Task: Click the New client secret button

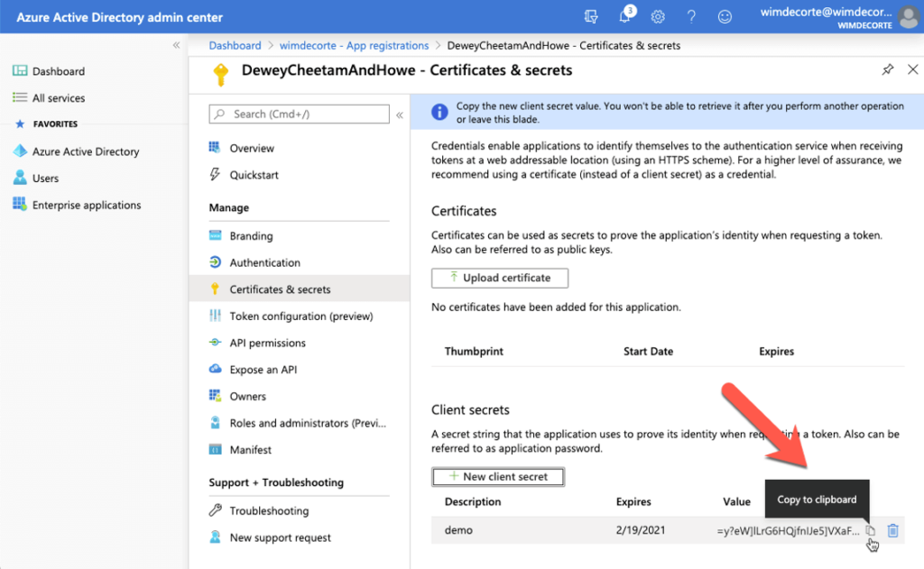Action: point(497,476)
